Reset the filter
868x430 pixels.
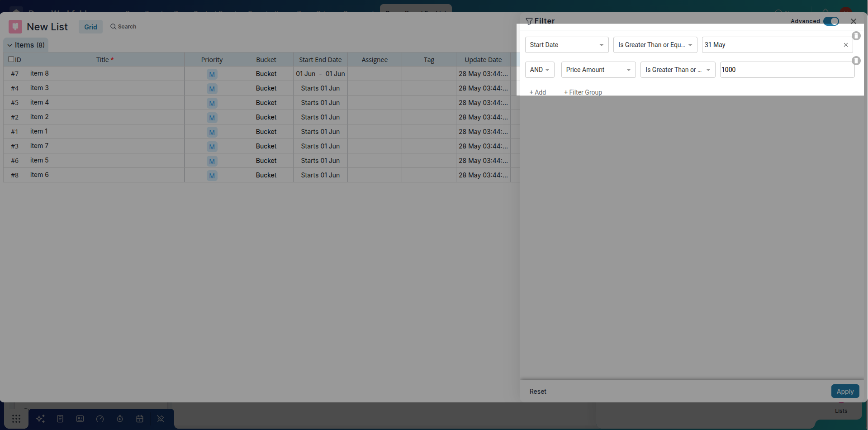pyautogui.click(x=538, y=392)
